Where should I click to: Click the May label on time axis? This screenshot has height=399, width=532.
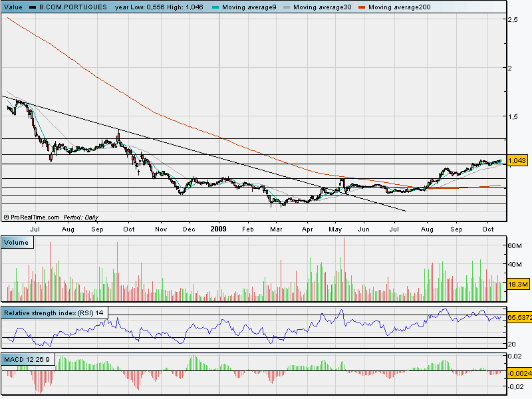[335, 229]
